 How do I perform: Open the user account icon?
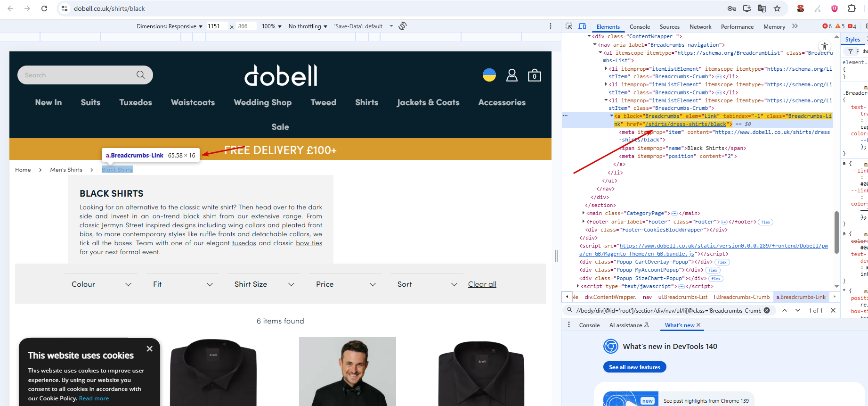point(512,75)
